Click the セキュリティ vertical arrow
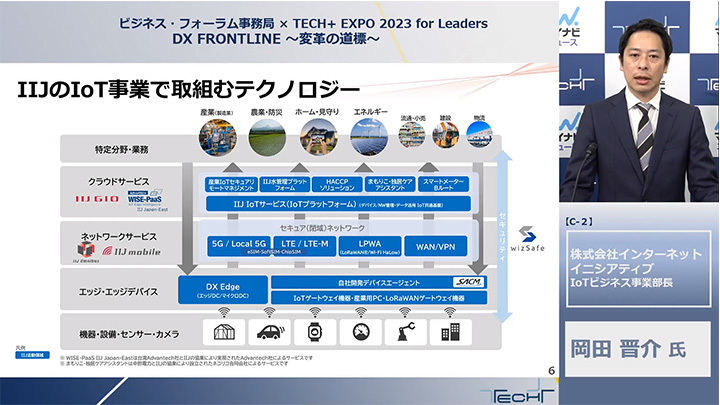The height and width of the screenshot is (405, 720). pos(504,237)
